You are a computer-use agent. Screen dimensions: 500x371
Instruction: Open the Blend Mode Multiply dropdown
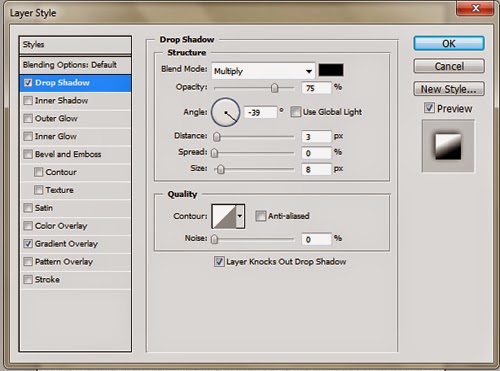tap(263, 71)
